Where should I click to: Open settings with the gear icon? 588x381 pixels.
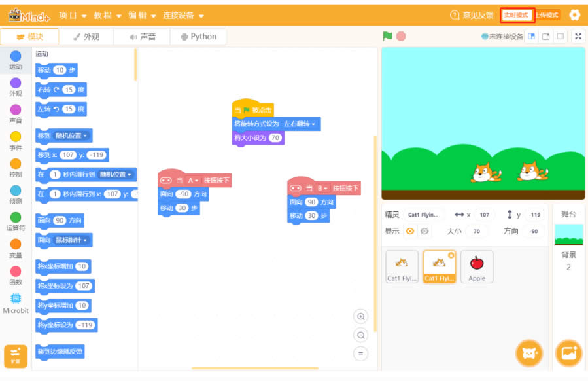574,15
